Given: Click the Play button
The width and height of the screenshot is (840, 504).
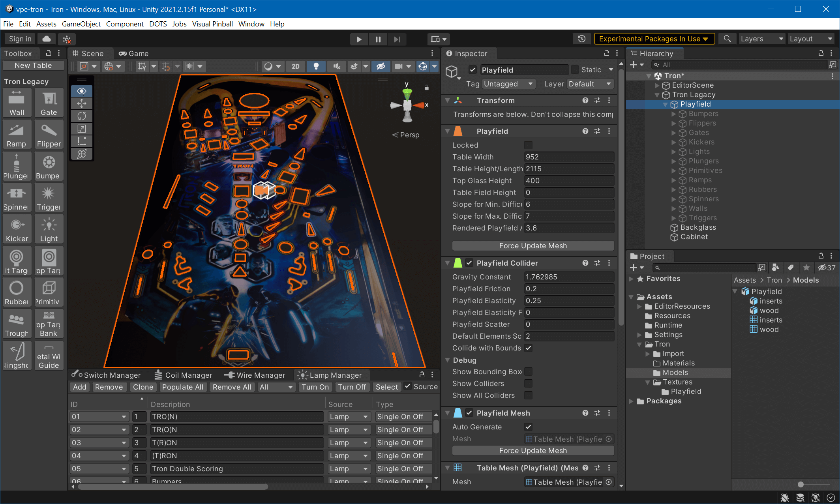Looking at the screenshot, I should (x=359, y=39).
